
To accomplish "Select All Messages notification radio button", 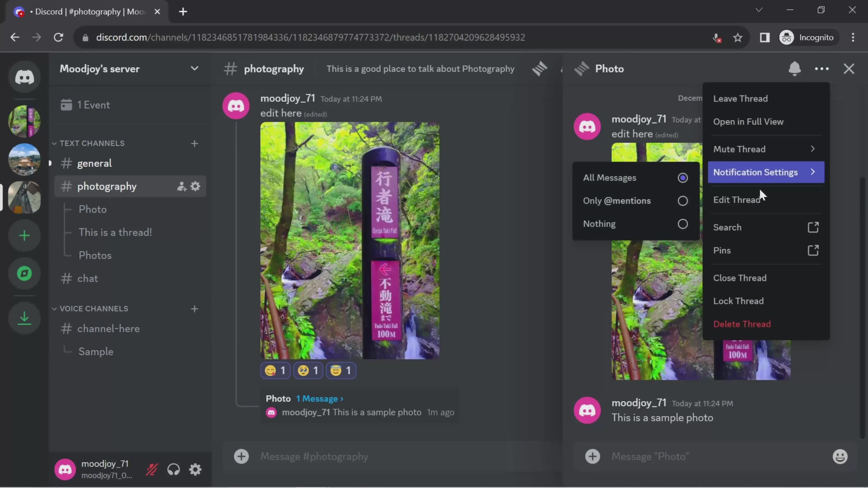I will pos(683,177).
